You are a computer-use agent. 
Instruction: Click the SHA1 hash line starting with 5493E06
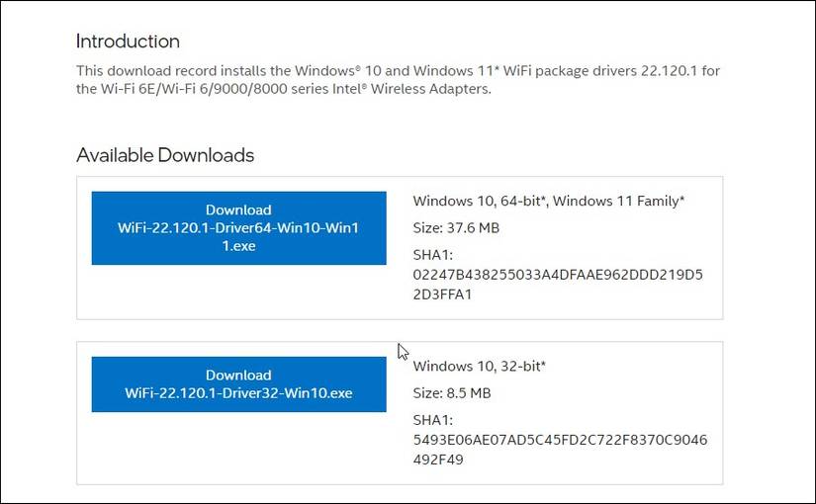[x=560, y=439]
